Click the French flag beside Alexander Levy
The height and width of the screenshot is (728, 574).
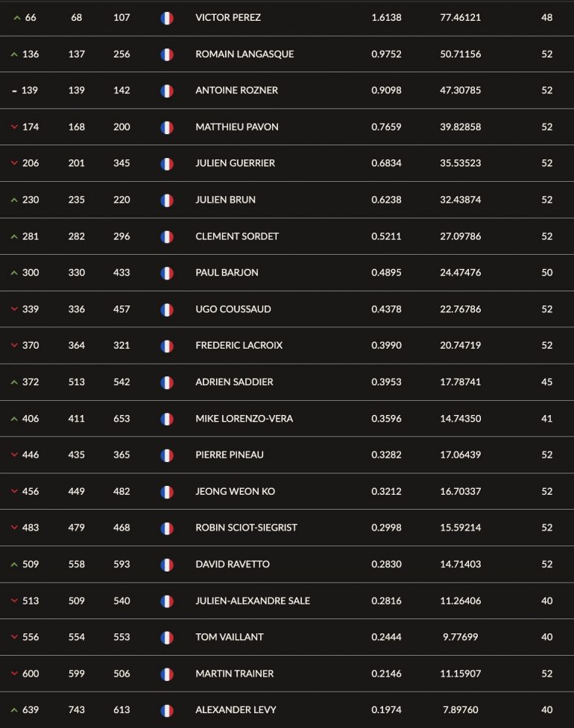(x=167, y=710)
